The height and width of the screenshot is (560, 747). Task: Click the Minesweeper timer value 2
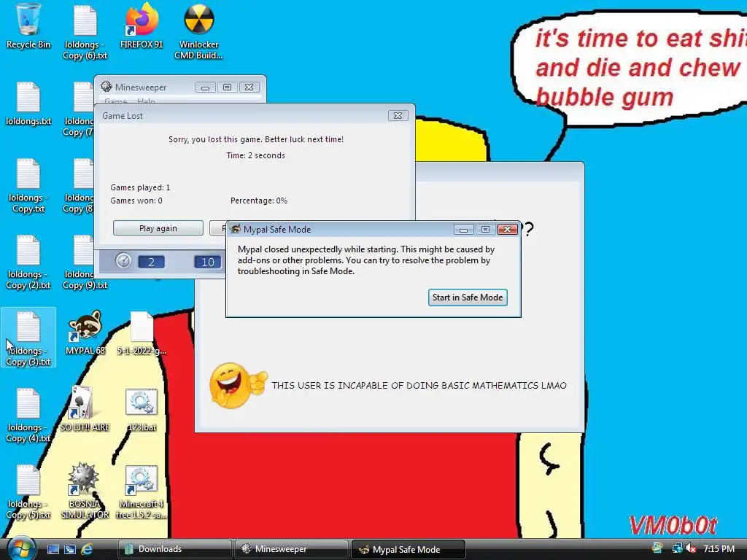tap(152, 262)
